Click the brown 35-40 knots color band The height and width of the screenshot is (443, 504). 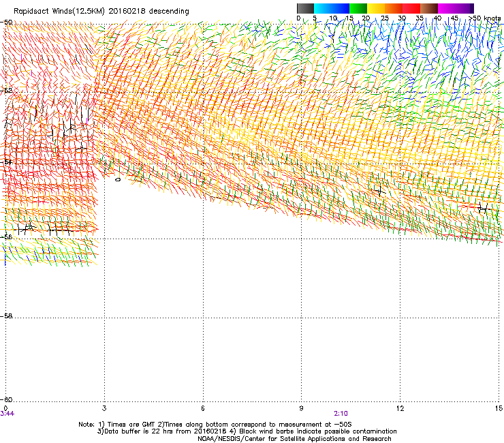429,8
